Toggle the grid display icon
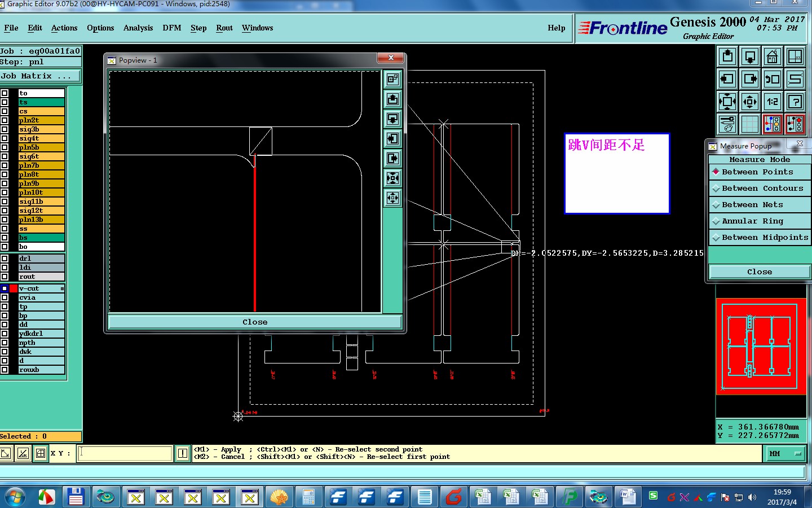The height and width of the screenshot is (508, 812). [x=750, y=124]
